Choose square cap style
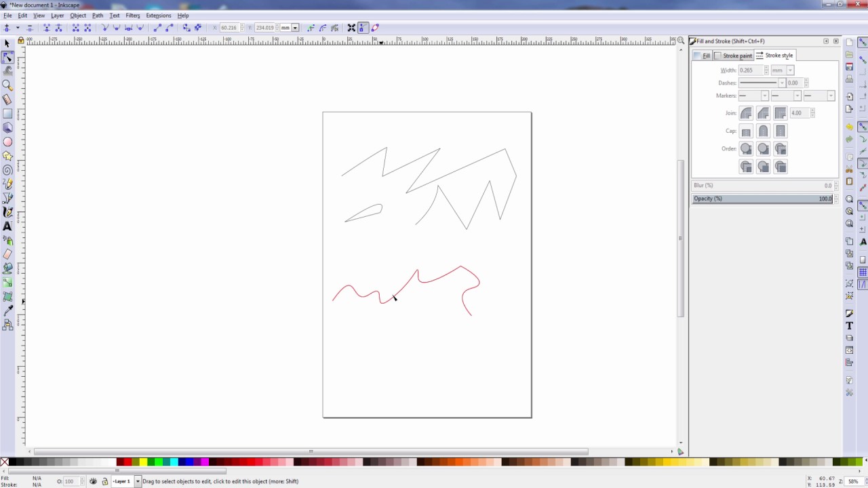868x488 pixels. [x=780, y=131]
